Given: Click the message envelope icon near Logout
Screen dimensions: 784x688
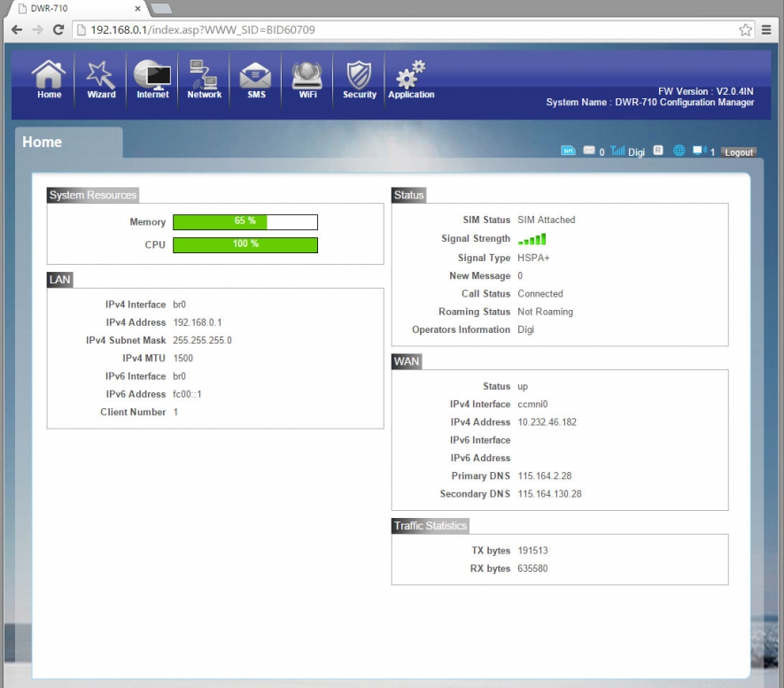Looking at the screenshot, I should 589,150.
